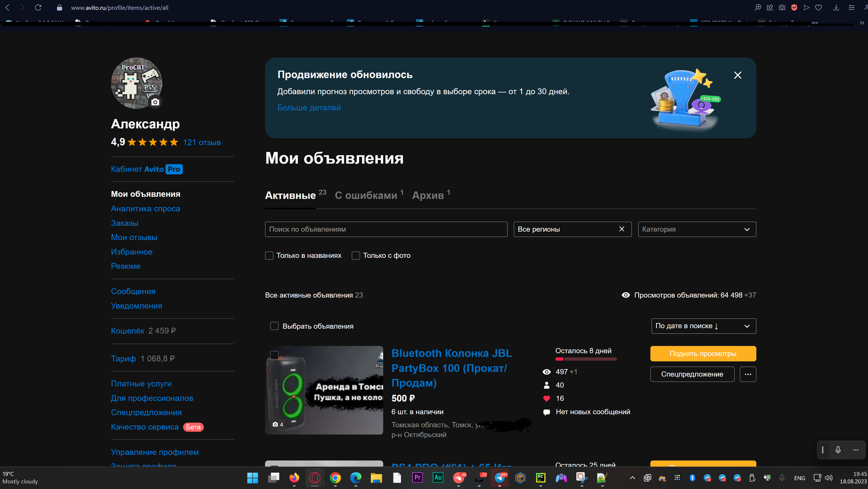Enable Только в названиях checkbox
This screenshot has width=868, height=489.
coord(269,256)
